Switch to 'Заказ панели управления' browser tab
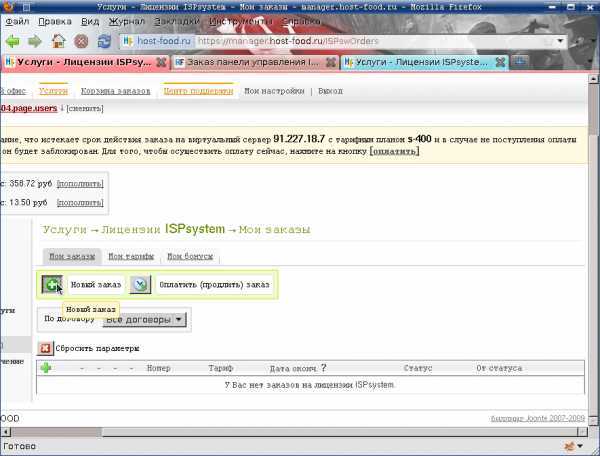The image size is (600, 456). click(252, 62)
